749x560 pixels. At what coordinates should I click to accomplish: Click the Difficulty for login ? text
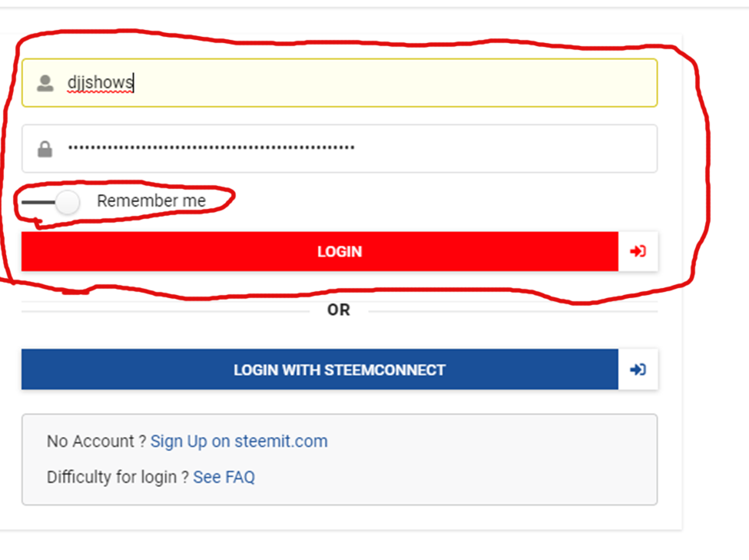(x=118, y=477)
